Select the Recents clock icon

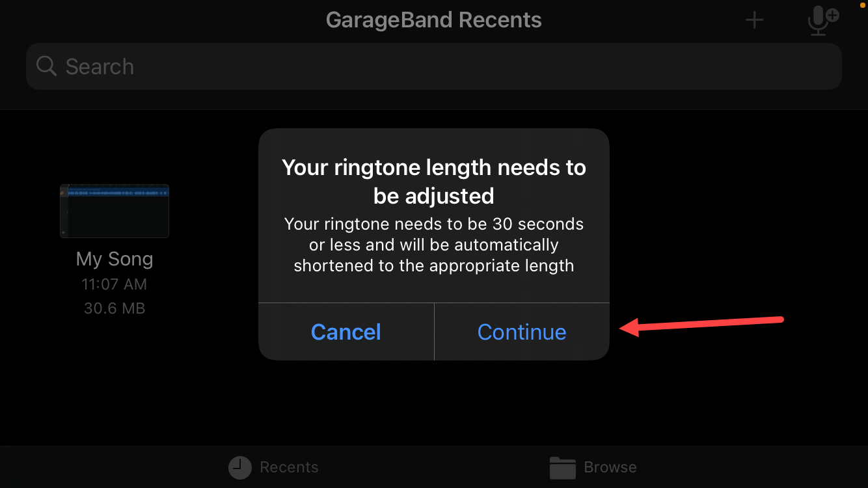pyautogui.click(x=240, y=467)
